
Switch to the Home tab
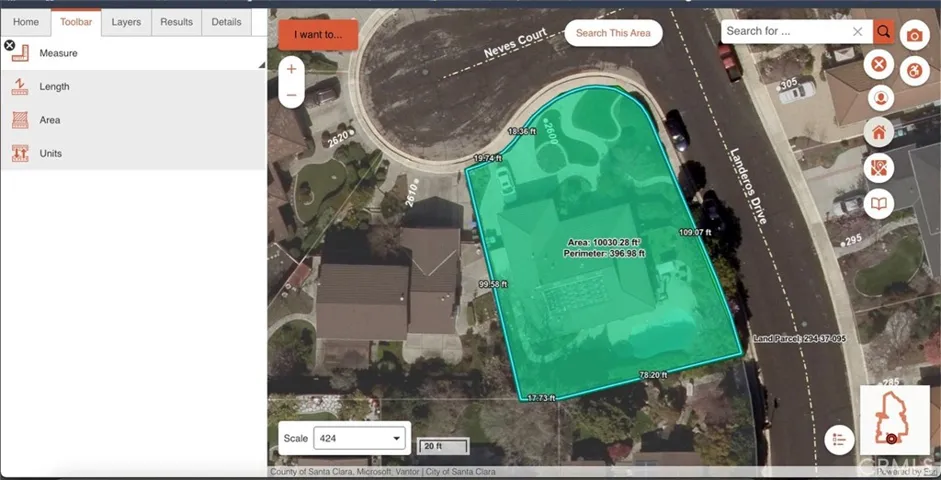[x=26, y=22]
